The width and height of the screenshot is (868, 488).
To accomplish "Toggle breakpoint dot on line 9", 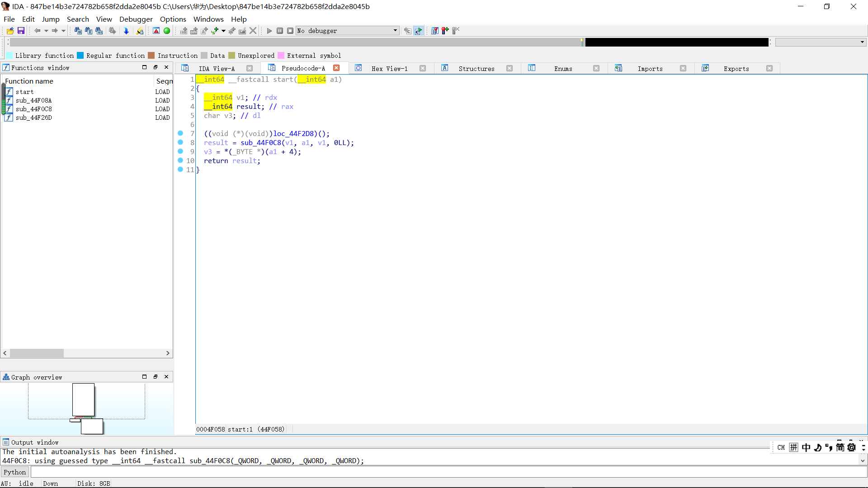I will click(x=180, y=151).
